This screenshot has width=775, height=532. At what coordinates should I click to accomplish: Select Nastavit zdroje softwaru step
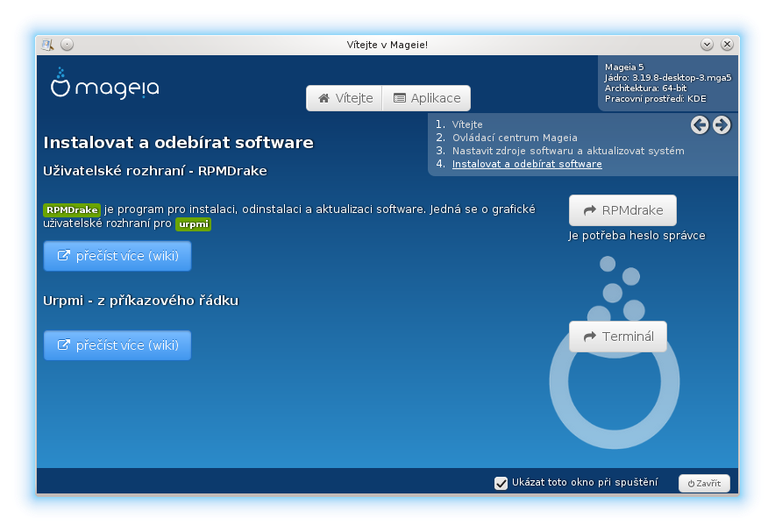click(568, 151)
